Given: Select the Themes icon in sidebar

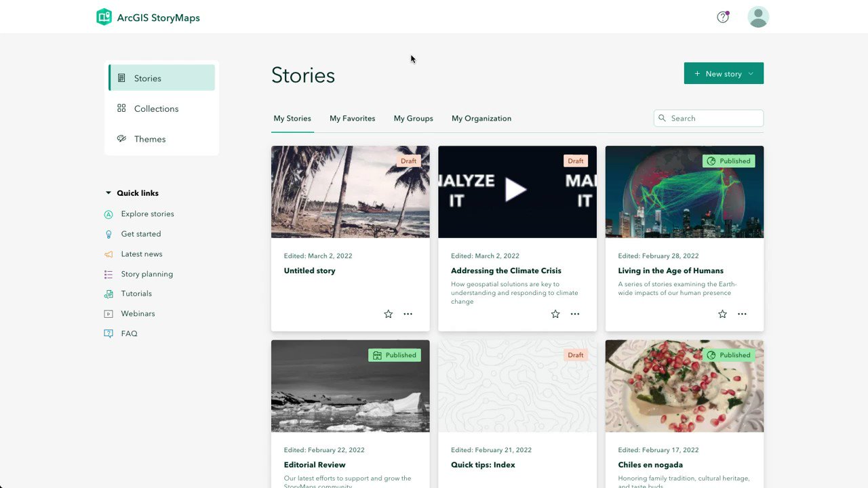Looking at the screenshot, I should (x=123, y=138).
